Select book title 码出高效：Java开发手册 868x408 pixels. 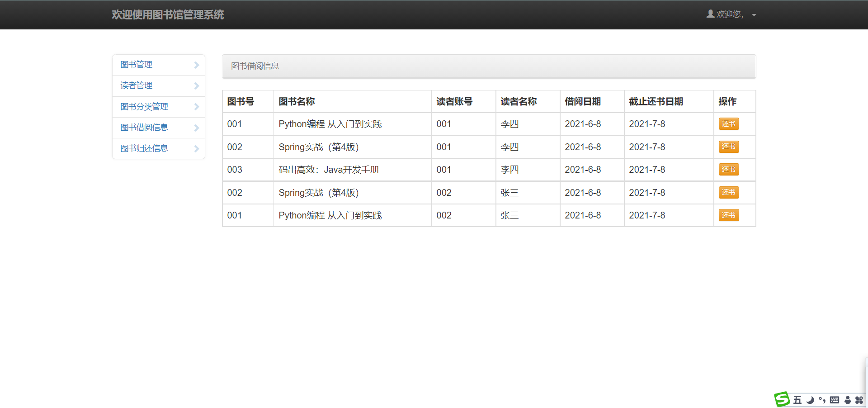click(329, 170)
